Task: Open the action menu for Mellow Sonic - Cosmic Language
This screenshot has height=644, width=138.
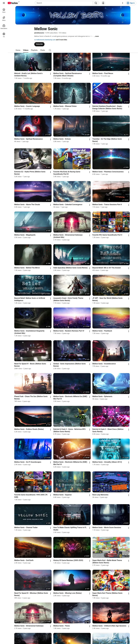Action: 50,106
